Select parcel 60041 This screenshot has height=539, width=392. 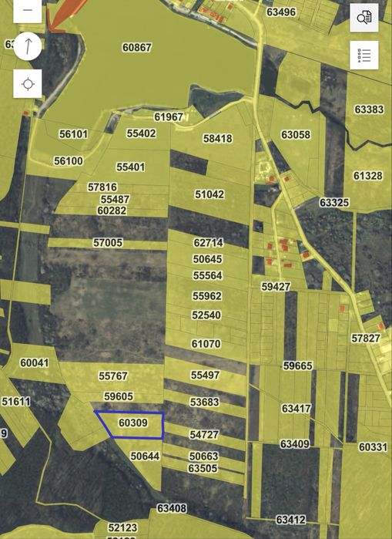tap(35, 363)
